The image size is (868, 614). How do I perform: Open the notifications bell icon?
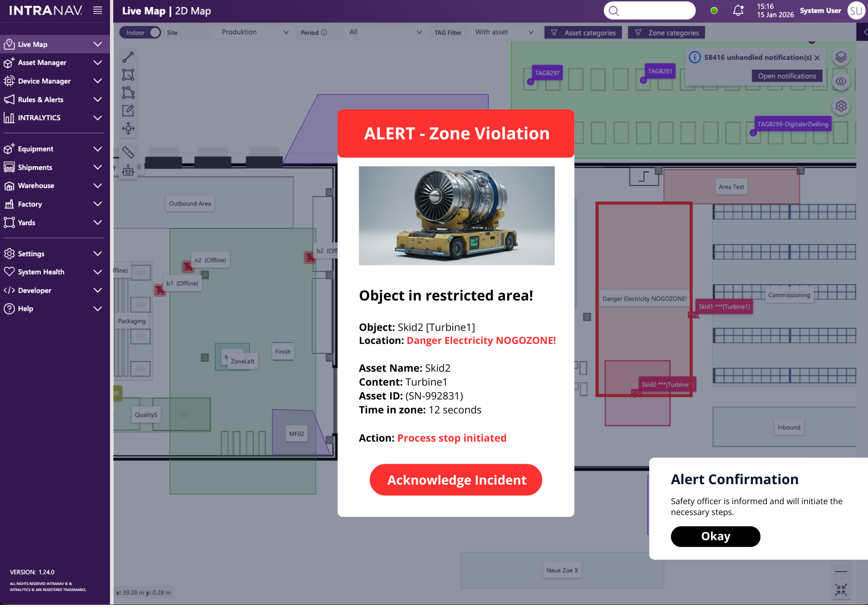coord(738,11)
